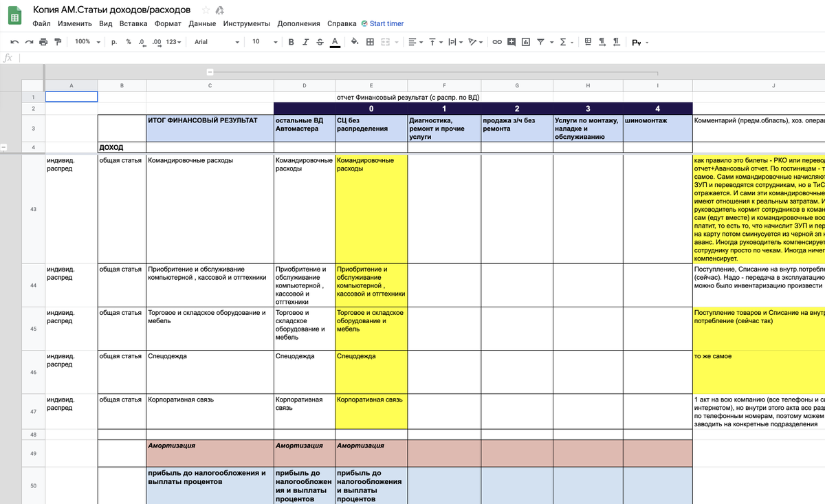Print the spreadsheet
The image size is (825, 504).
(43, 42)
